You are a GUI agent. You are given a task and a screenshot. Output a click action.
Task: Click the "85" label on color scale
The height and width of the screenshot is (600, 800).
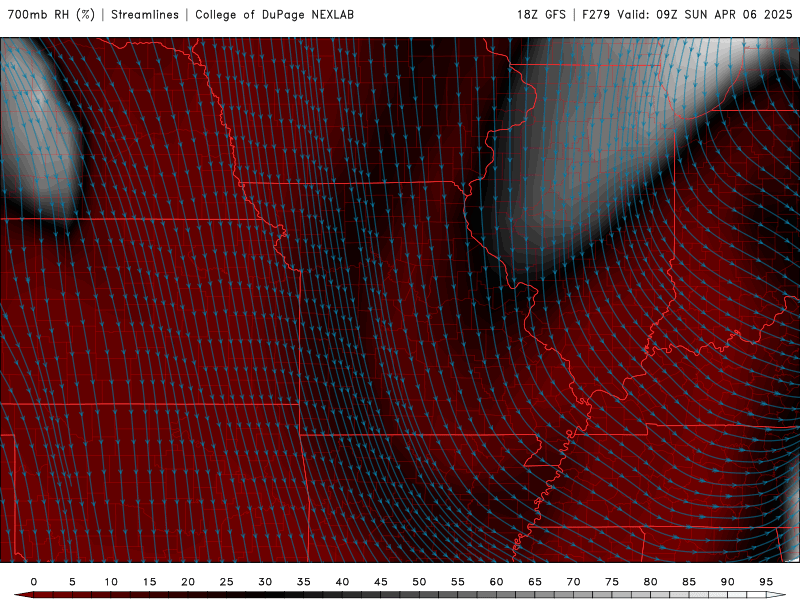coord(689,582)
